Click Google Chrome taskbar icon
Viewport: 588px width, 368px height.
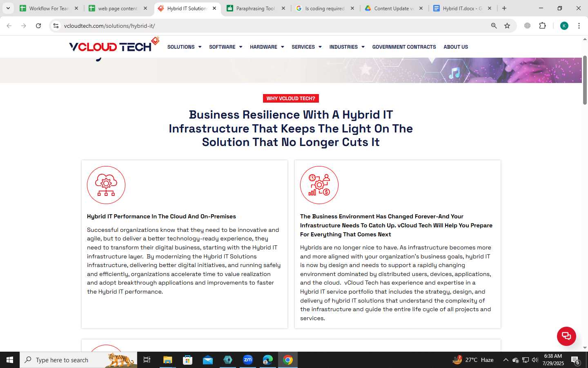(x=288, y=360)
